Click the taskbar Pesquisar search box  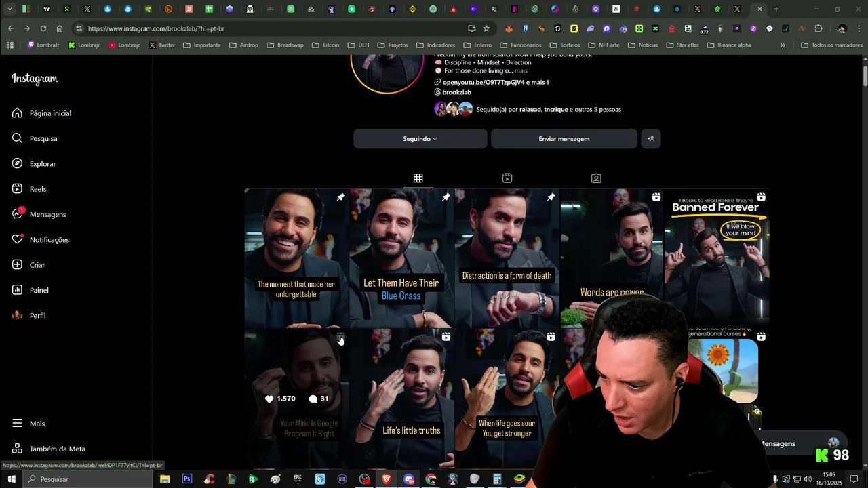[87, 479]
